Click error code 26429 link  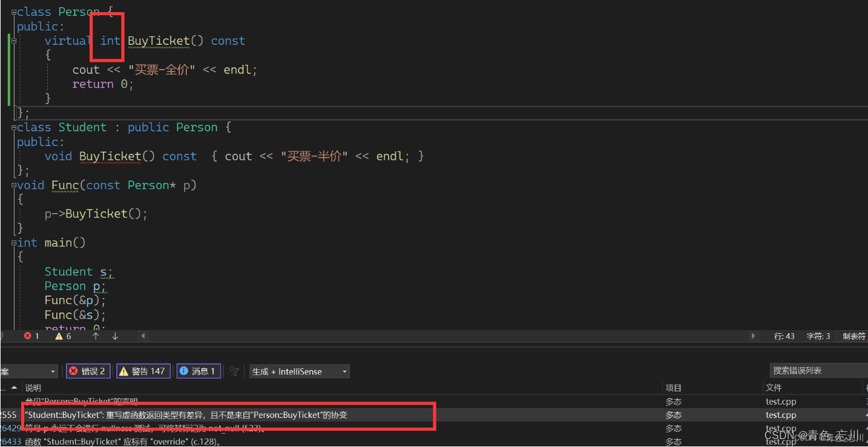10,428
